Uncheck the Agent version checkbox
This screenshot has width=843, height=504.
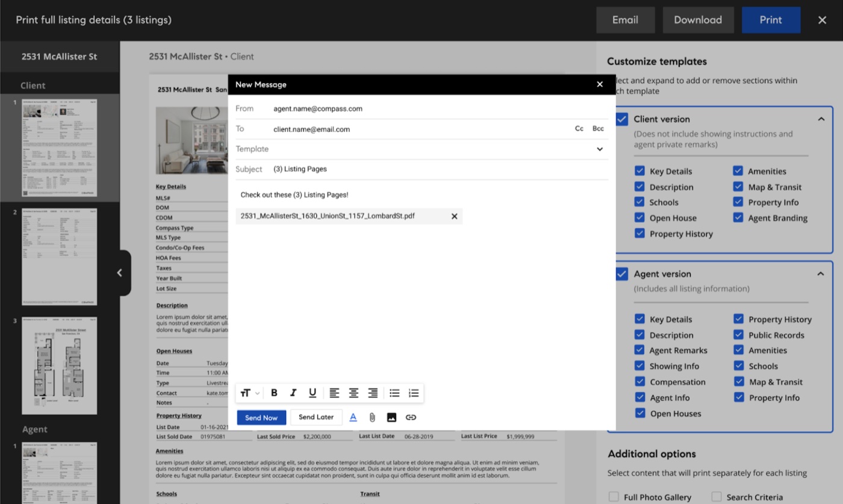622,274
